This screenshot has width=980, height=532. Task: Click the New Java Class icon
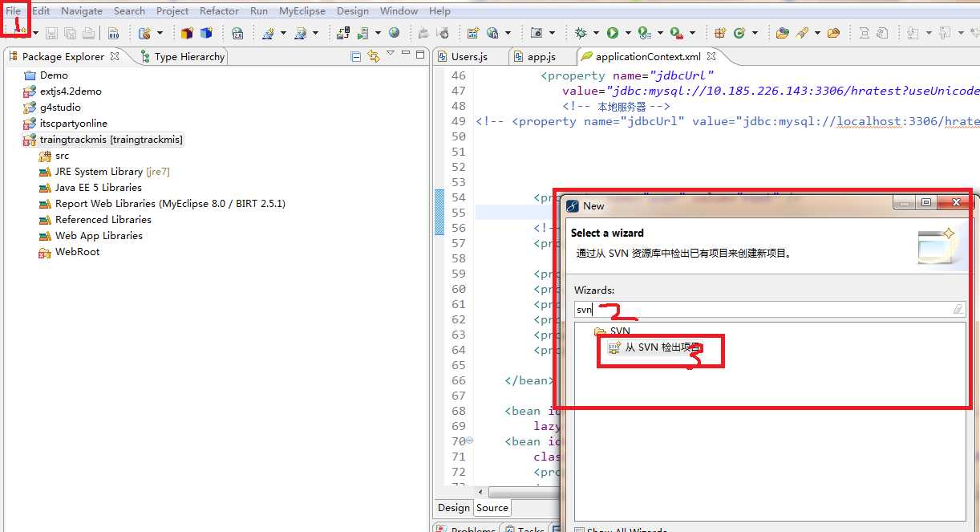[739, 33]
